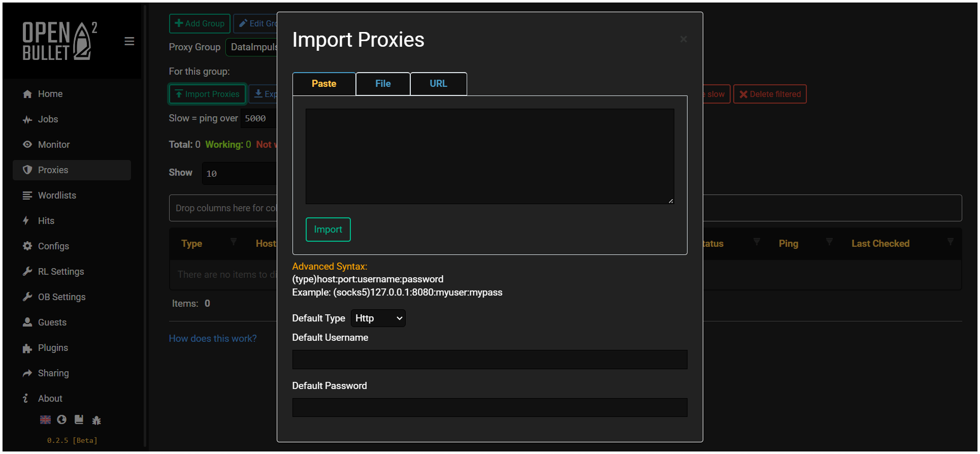The height and width of the screenshot is (454, 980).
Task: Open Configs via the gear icon
Action: coord(27,246)
